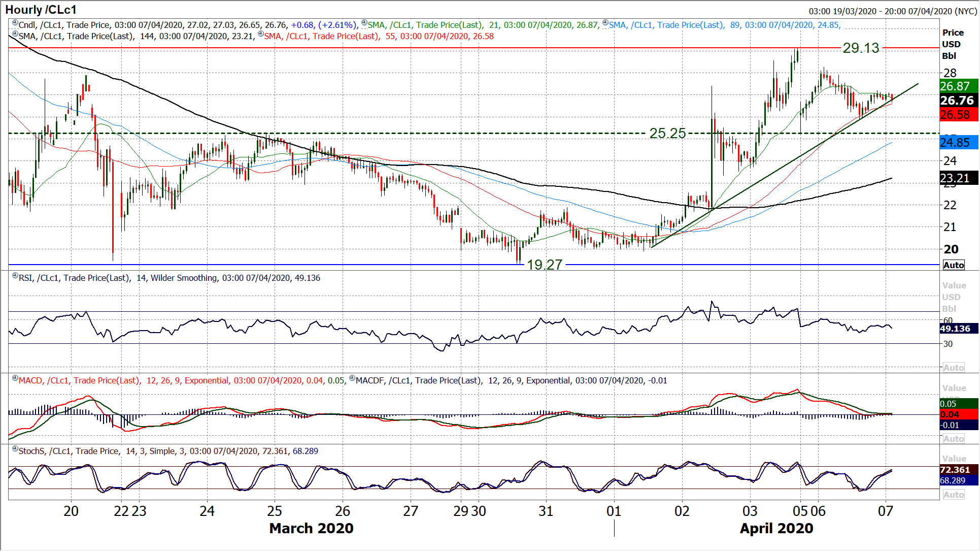Click the 22 price axis gridline label
The height and width of the screenshot is (551, 980).
point(950,205)
